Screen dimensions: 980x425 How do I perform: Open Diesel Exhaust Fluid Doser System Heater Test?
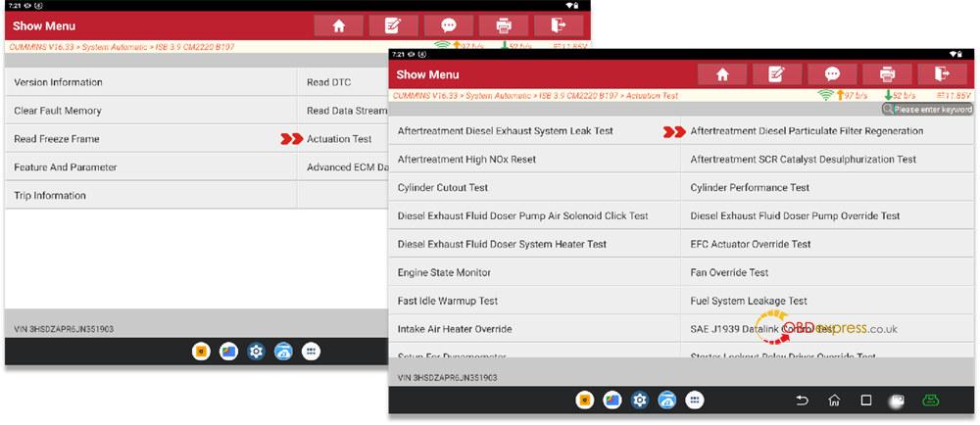(x=534, y=244)
